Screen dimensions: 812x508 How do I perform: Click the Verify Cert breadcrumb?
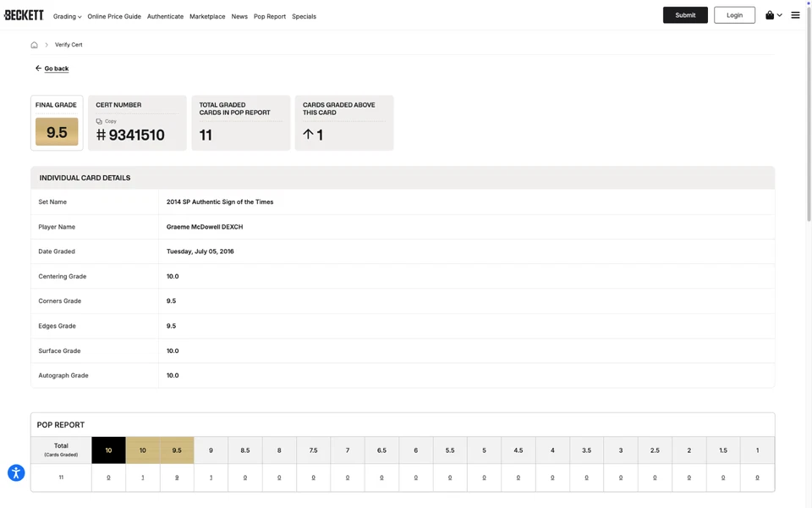(69, 45)
